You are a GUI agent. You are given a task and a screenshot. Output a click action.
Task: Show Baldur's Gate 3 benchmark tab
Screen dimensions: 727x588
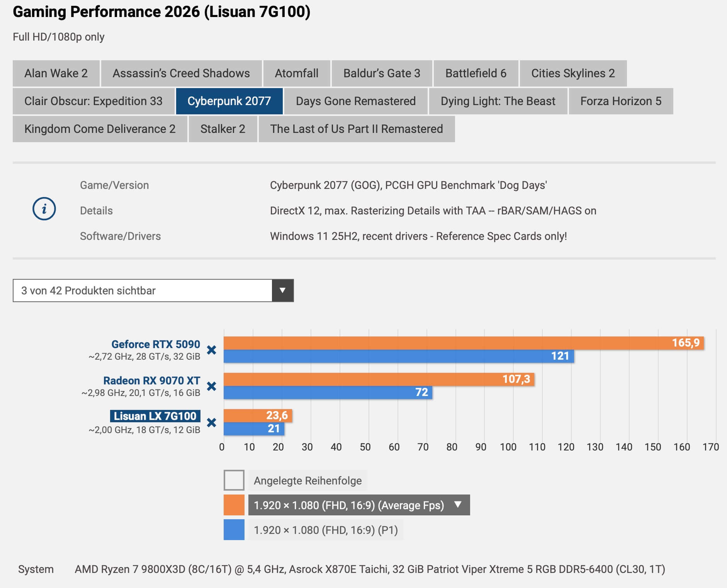[382, 73]
